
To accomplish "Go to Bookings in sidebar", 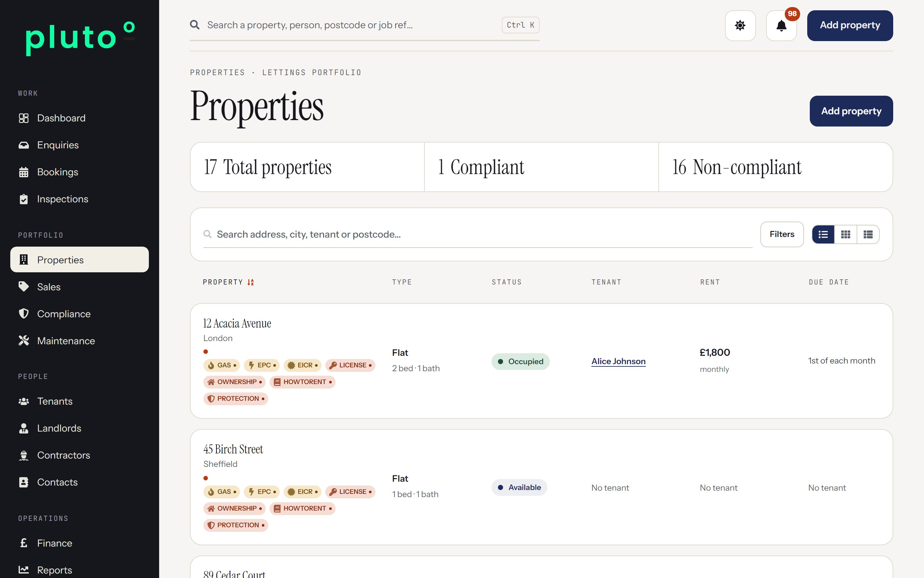I will [80, 172].
